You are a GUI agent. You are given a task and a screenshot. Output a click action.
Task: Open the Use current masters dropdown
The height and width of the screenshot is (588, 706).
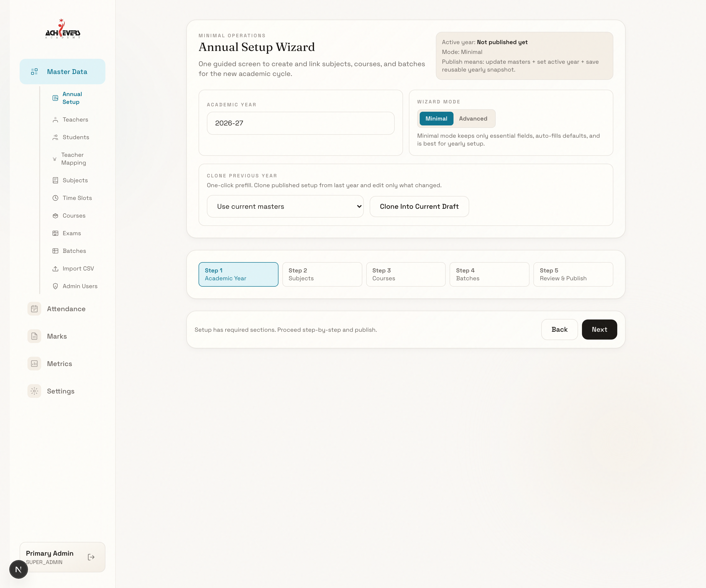pyautogui.click(x=285, y=206)
